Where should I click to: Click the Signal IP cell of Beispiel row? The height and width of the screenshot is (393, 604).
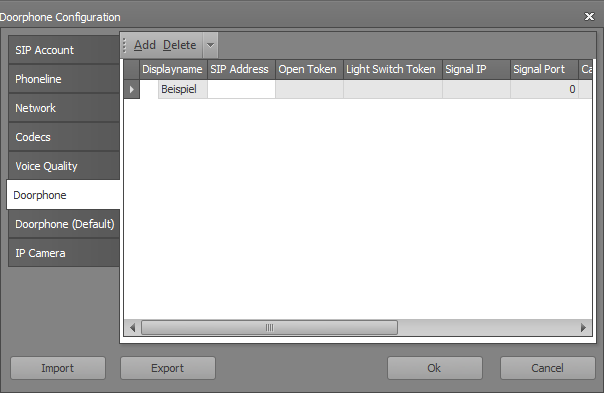tap(476, 89)
